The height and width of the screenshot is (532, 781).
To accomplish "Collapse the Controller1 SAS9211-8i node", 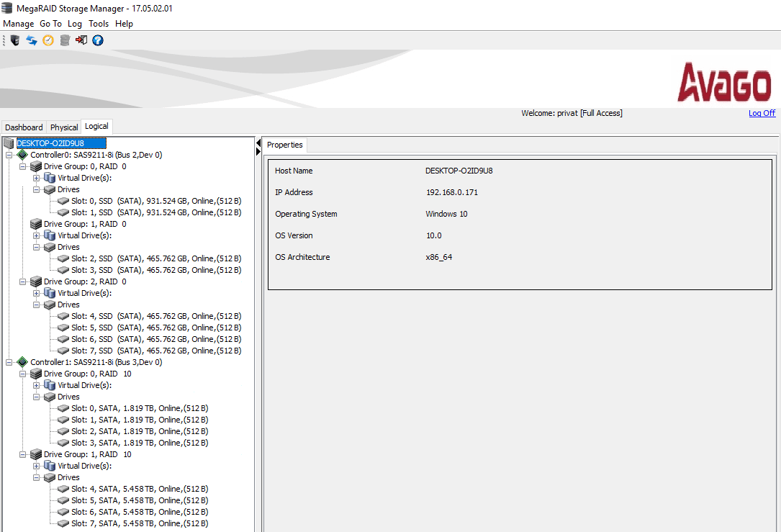I will click(9, 362).
